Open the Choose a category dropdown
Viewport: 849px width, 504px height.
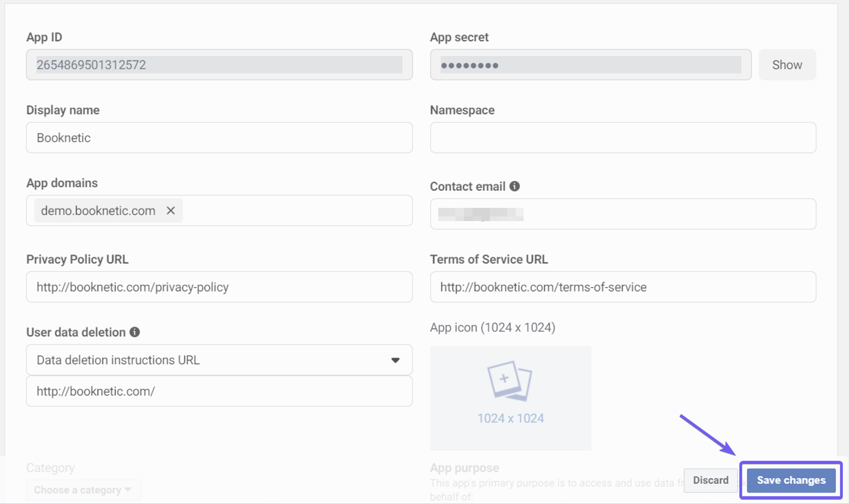(x=83, y=490)
